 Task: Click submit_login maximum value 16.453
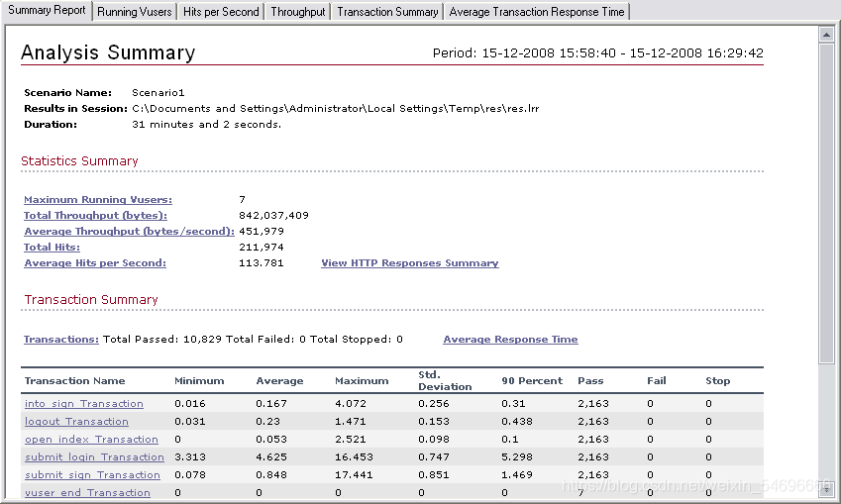click(x=354, y=456)
